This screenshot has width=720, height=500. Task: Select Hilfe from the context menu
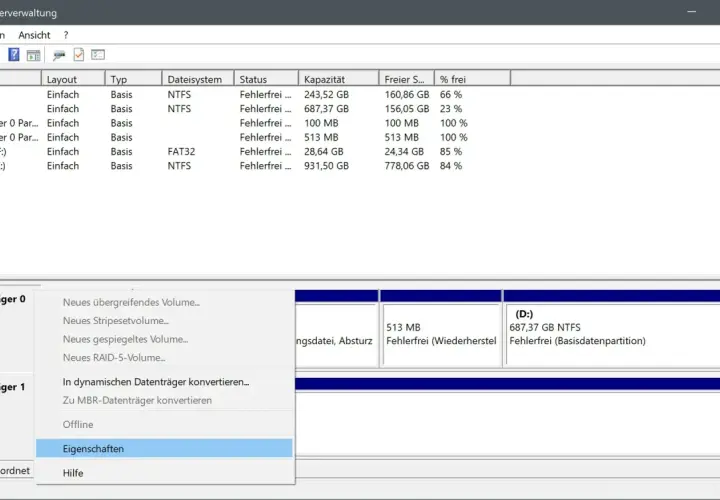tap(164, 473)
